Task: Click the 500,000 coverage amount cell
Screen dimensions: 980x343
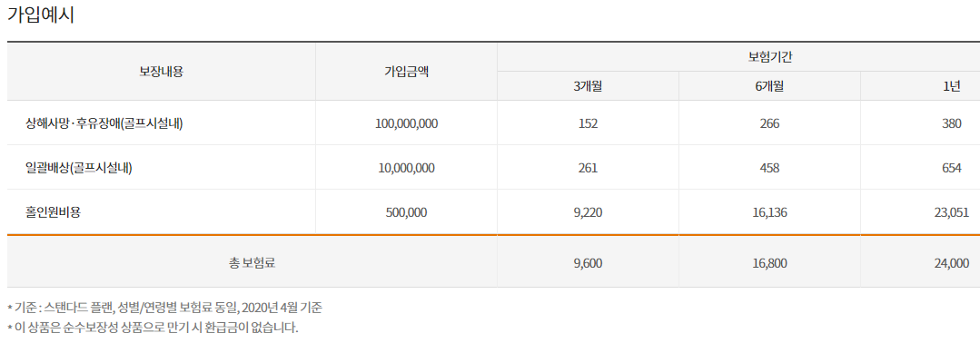Action: [406, 211]
